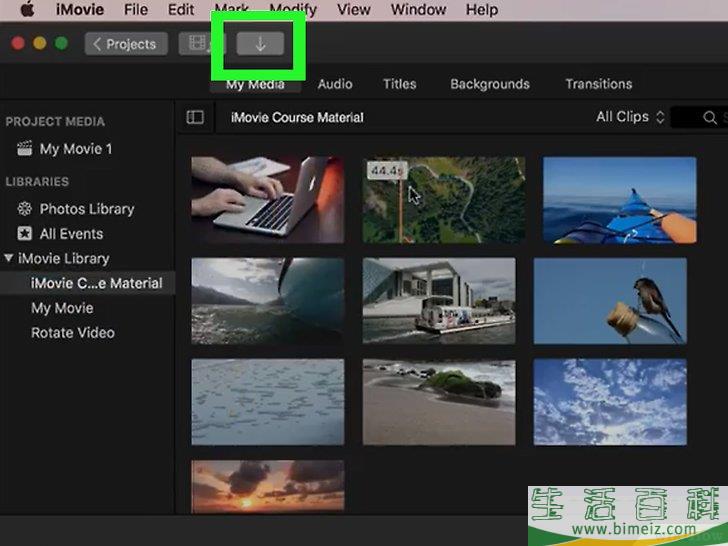This screenshot has height=546, width=728.
Task: Click the yellow minimize window button
Action: tap(39, 44)
